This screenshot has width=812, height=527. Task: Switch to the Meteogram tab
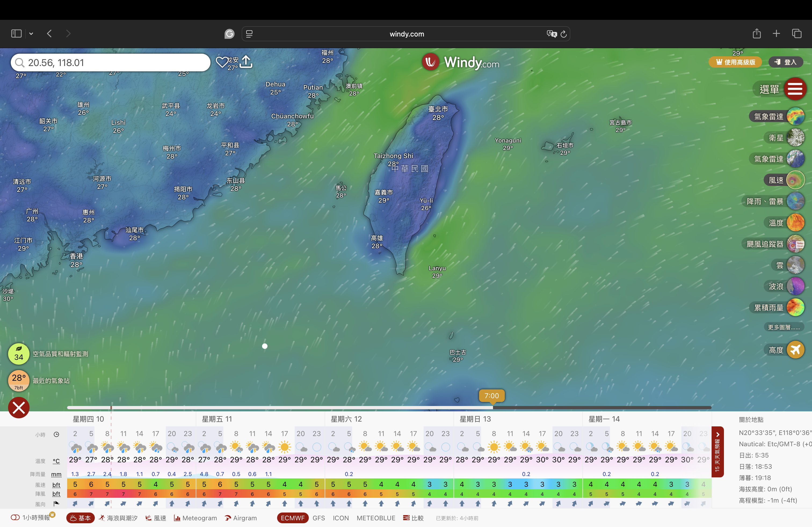coord(195,518)
